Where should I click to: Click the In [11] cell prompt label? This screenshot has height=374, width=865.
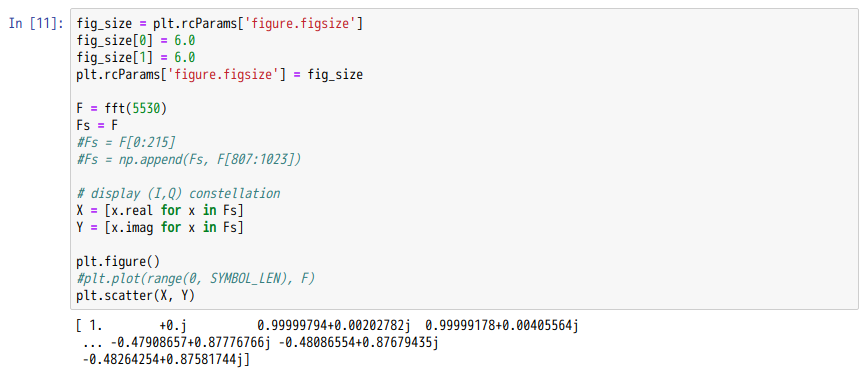[x=36, y=24]
